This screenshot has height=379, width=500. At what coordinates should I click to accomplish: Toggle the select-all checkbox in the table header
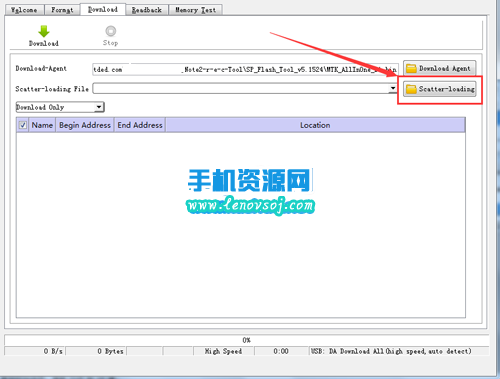point(23,125)
